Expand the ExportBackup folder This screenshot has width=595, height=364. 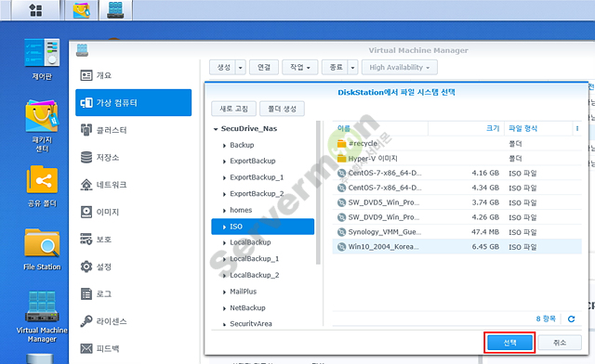click(x=224, y=162)
